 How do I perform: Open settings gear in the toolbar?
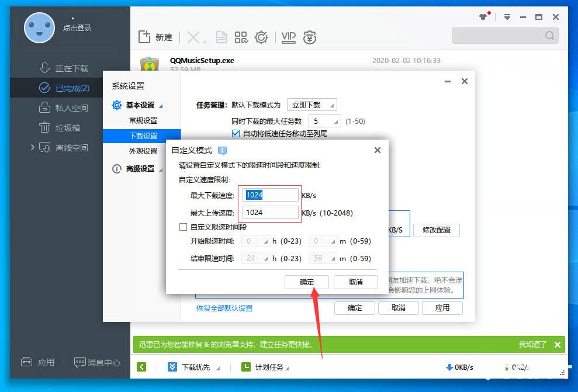pyautogui.click(x=261, y=37)
